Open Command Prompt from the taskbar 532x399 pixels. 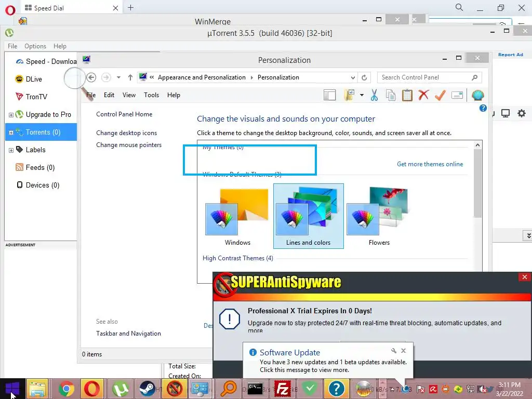point(255,389)
